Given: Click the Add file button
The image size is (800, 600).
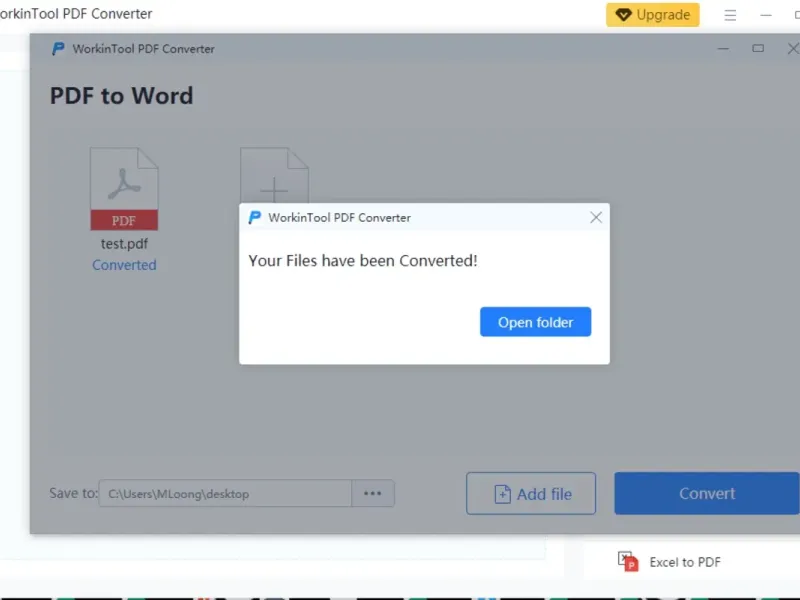Looking at the screenshot, I should [x=531, y=493].
